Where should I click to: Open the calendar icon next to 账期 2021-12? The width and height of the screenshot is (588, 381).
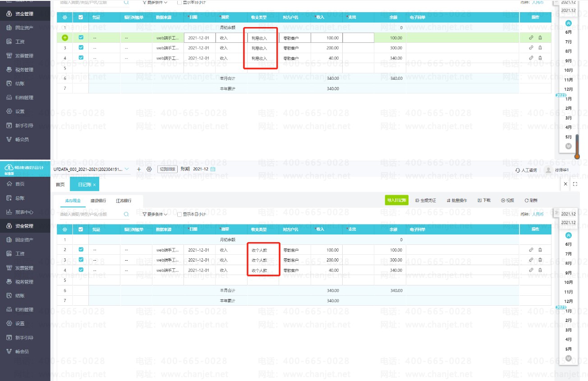tap(213, 169)
